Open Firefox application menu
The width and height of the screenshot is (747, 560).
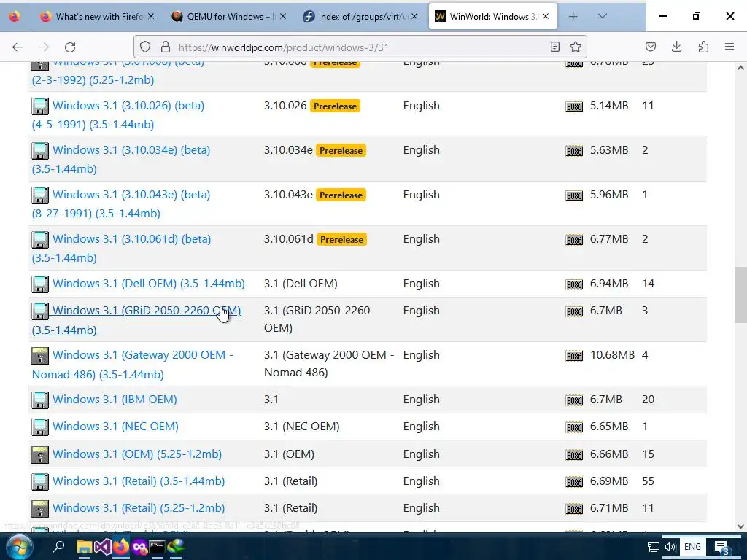point(729,47)
